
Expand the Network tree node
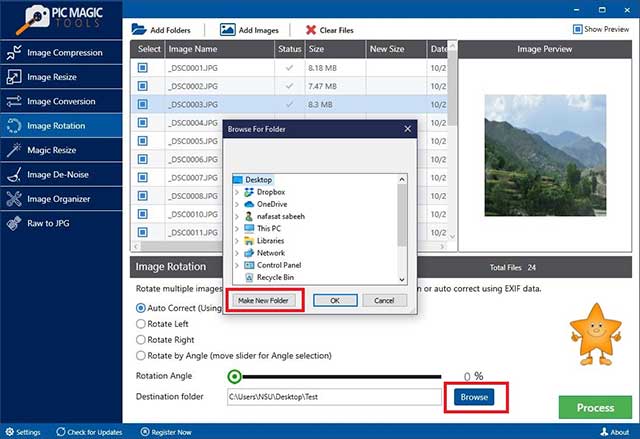[x=237, y=253]
